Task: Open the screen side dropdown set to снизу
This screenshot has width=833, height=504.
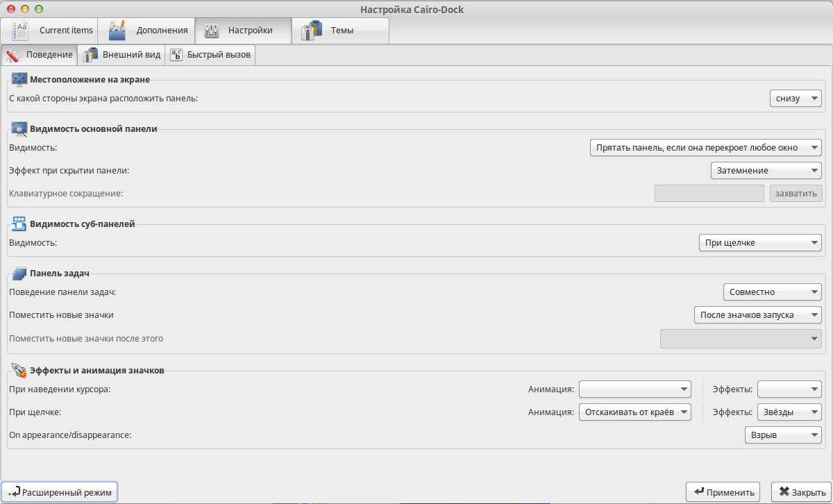Action: point(796,99)
